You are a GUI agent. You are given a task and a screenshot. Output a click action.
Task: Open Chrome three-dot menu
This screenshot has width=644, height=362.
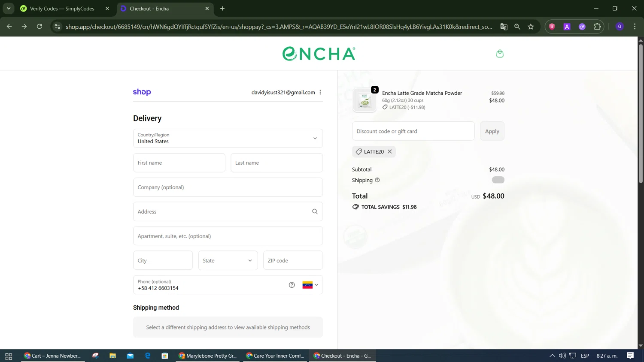click(635, 27)
